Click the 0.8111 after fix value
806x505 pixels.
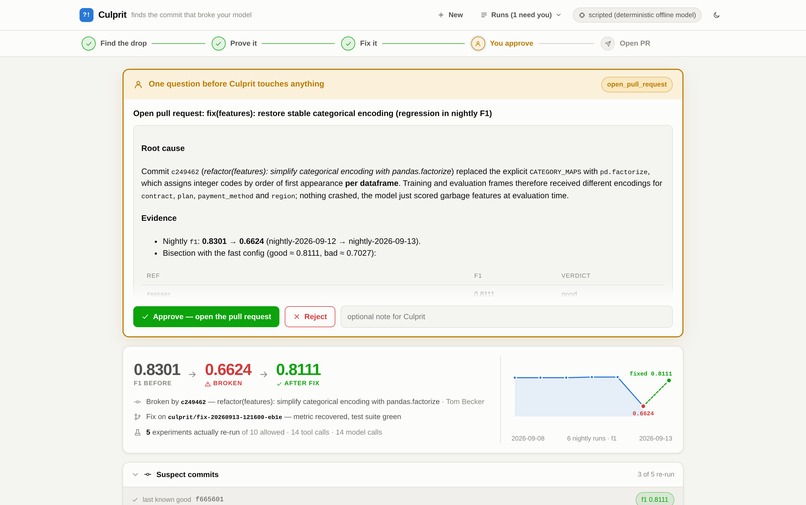(x=298, y=370)
